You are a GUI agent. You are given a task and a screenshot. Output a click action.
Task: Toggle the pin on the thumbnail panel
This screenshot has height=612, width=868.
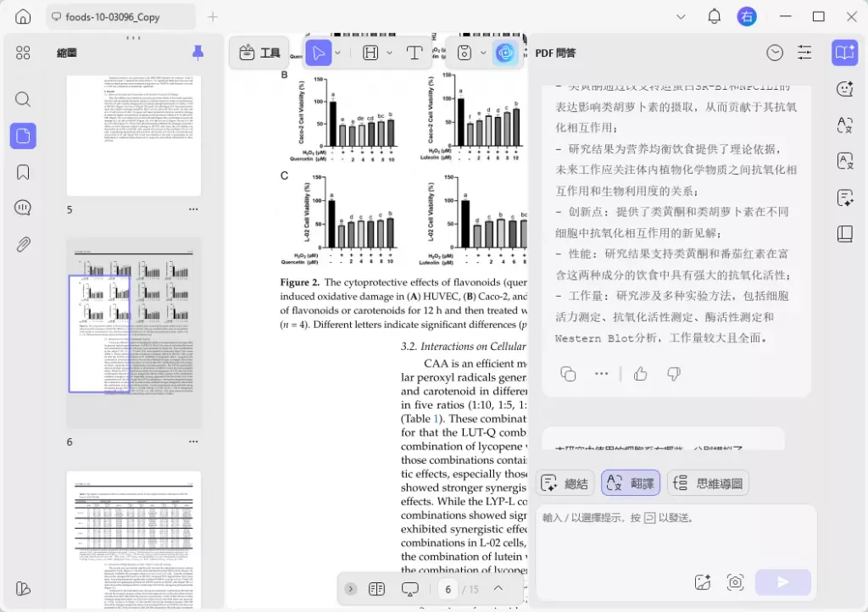[198, 53]
